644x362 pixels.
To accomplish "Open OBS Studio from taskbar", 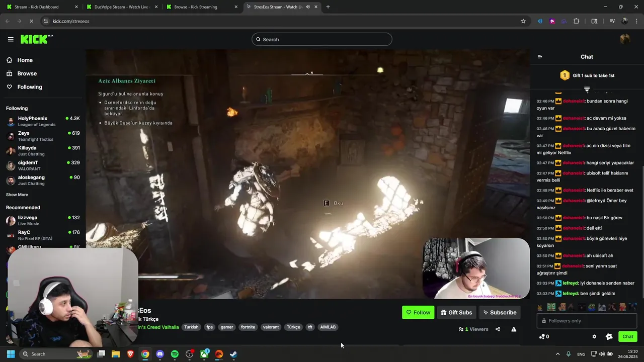I will (x=190, y=354).
